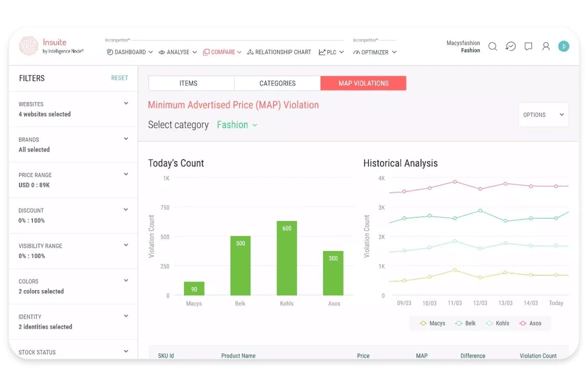Click the PLC line chart icon
The image size is (588, 392).
point(322,52)
